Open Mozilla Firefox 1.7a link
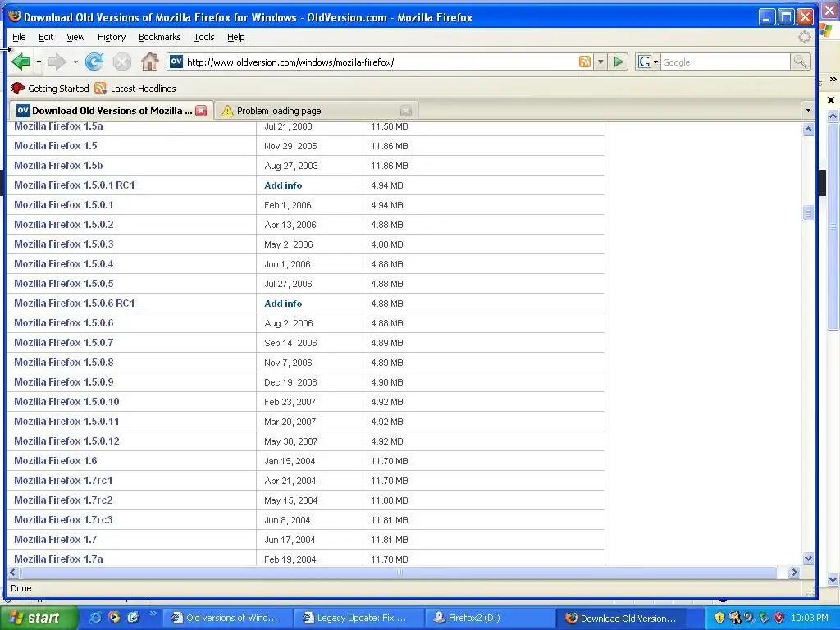The image size is (840, 630). [58, 559]
